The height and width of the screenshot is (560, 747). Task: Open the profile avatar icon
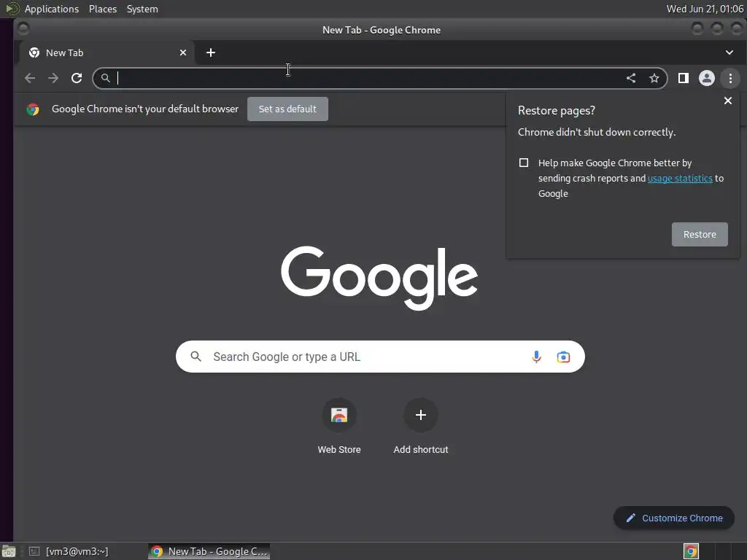point(706,78)
